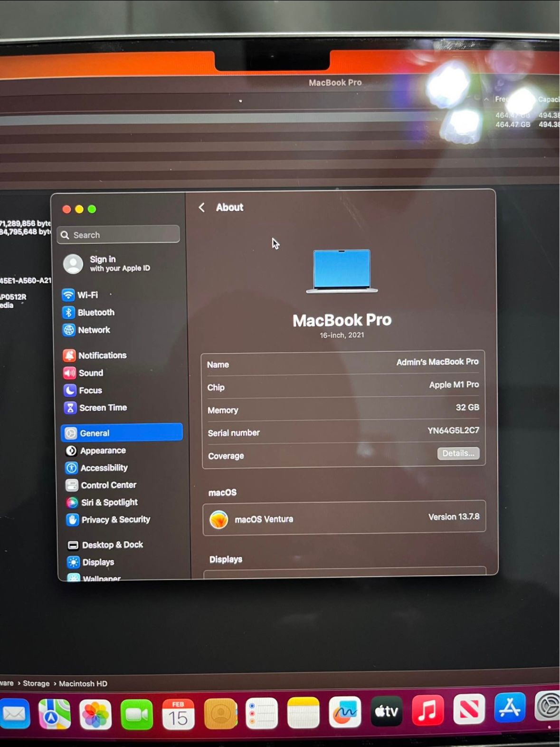Open Control Center settings

point(101,485)
